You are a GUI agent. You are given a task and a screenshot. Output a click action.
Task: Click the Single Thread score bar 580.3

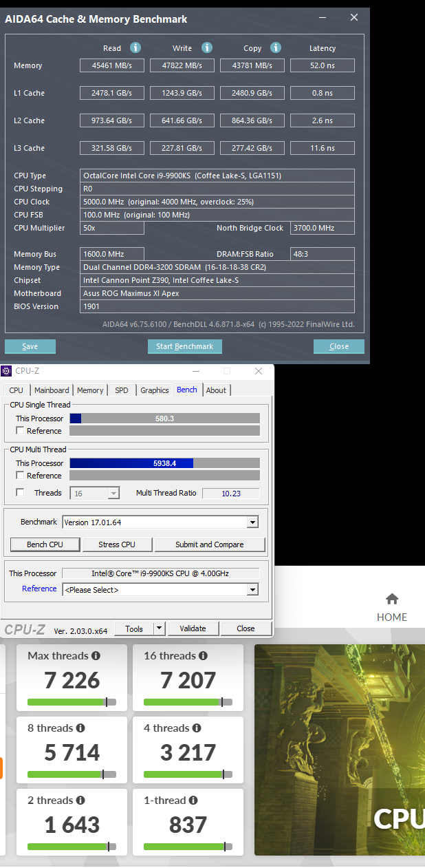(165, 419)
